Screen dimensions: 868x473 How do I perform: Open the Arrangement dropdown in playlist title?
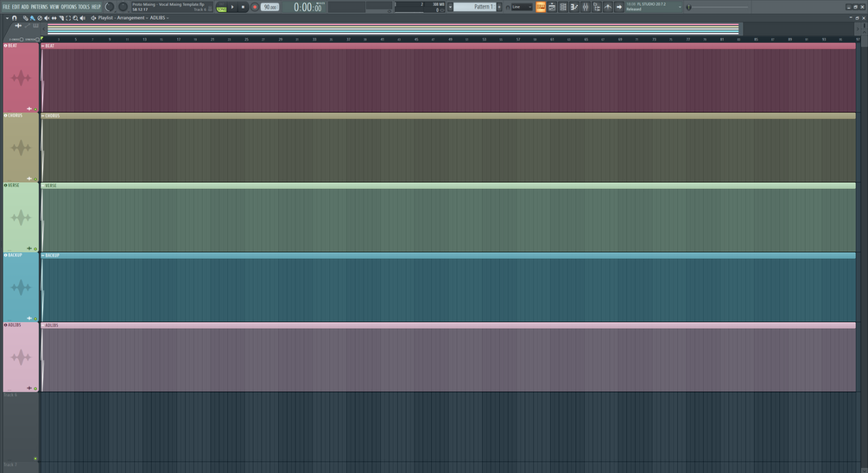(132, 18)
